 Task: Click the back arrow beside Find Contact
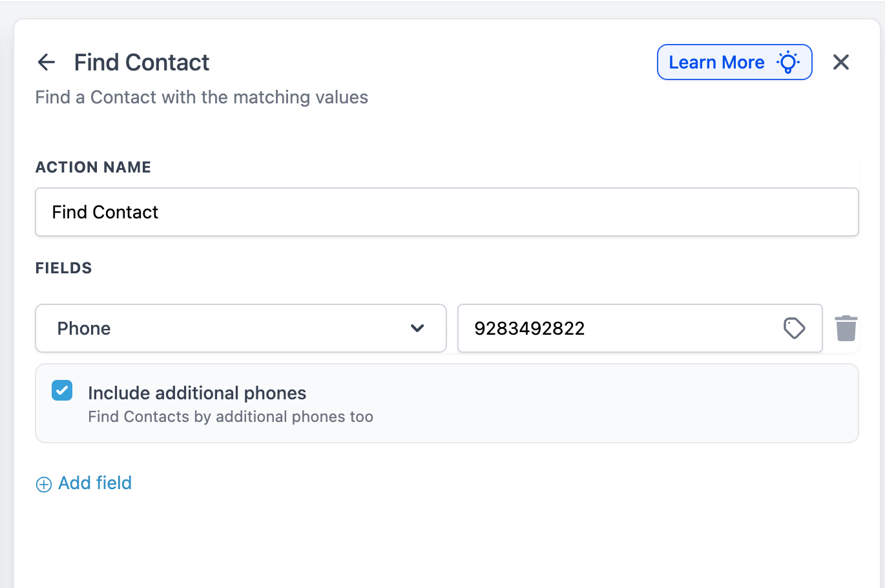coord(47,62)
